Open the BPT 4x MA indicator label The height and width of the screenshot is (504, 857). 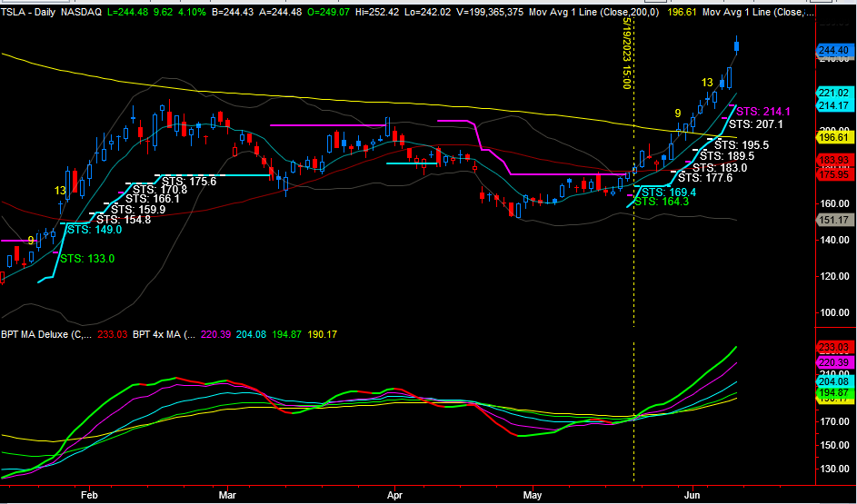click(164, 335)
